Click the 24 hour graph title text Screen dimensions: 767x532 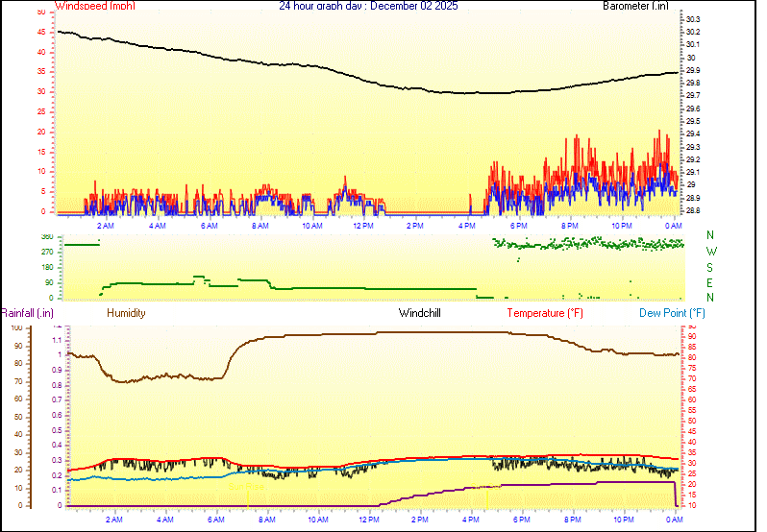(368, 6)
